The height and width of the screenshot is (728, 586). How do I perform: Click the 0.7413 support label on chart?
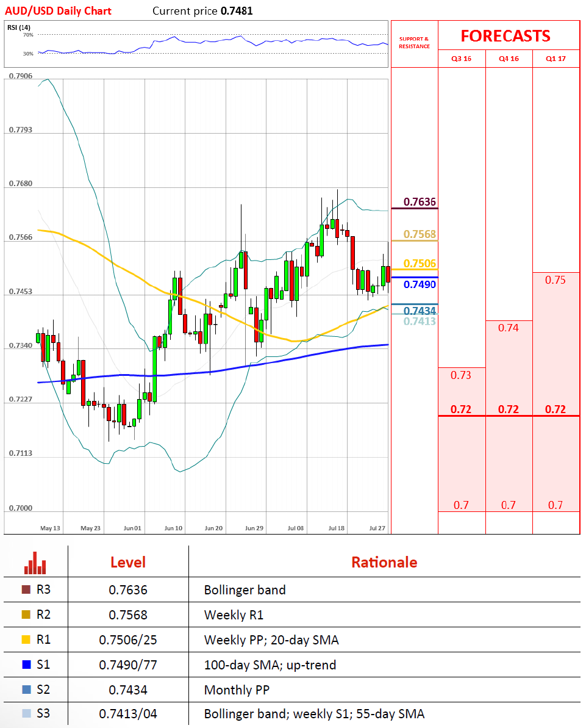(420, 322)
